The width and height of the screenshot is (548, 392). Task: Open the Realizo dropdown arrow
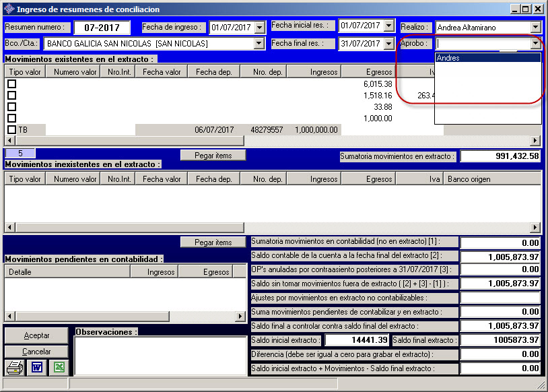(x=535, y=27)
